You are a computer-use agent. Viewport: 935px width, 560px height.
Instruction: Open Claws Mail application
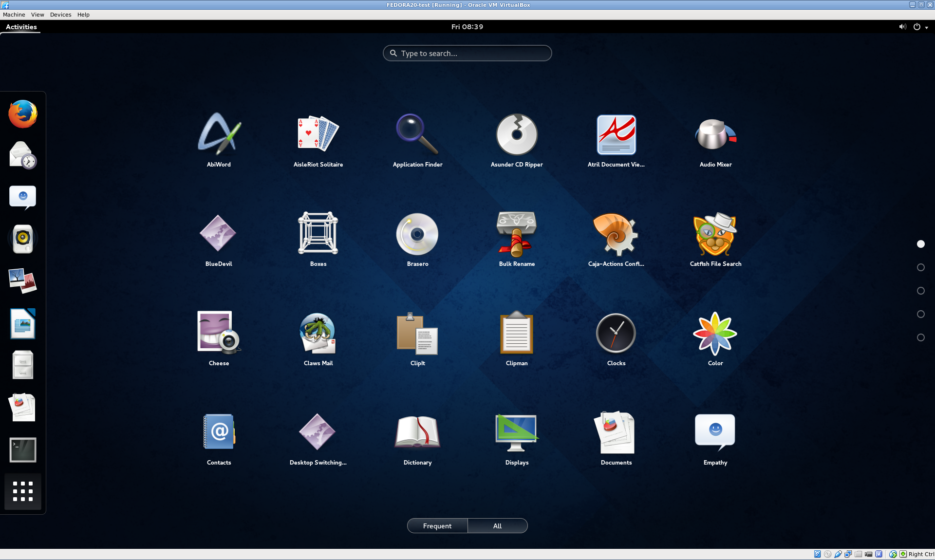(318, 333)
